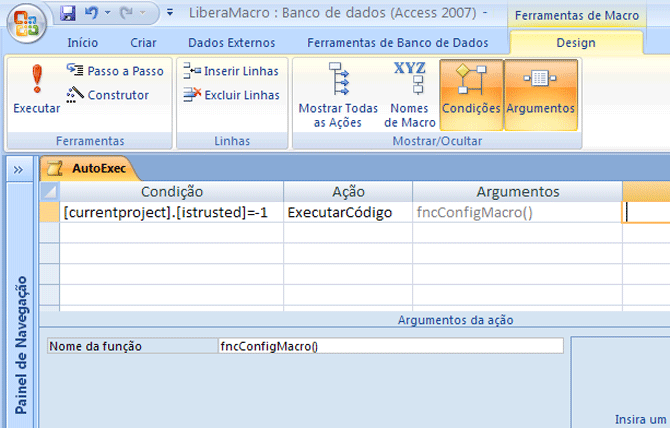Click the Ação column header
The height and width of the screenshot is (428, 670).
coord(348,192)
